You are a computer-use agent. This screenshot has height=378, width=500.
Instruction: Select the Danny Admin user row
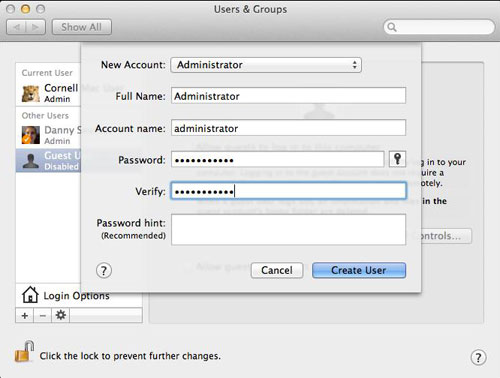tap(48, 135)
